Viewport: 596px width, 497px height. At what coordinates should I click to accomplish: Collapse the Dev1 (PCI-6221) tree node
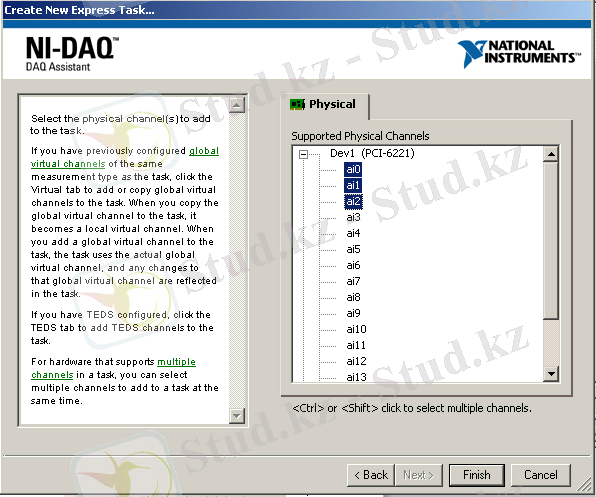[x=303, y=154]
